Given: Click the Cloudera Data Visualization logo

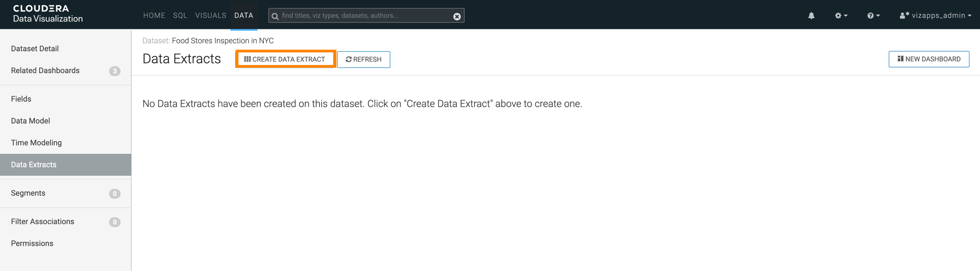Looking at the screenshot, I should coord(48,14).
